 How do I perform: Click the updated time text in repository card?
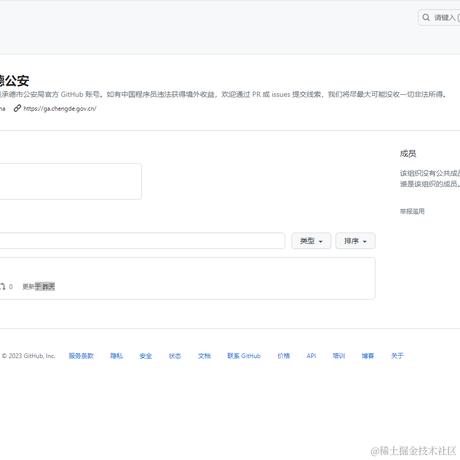coord(39,286)
